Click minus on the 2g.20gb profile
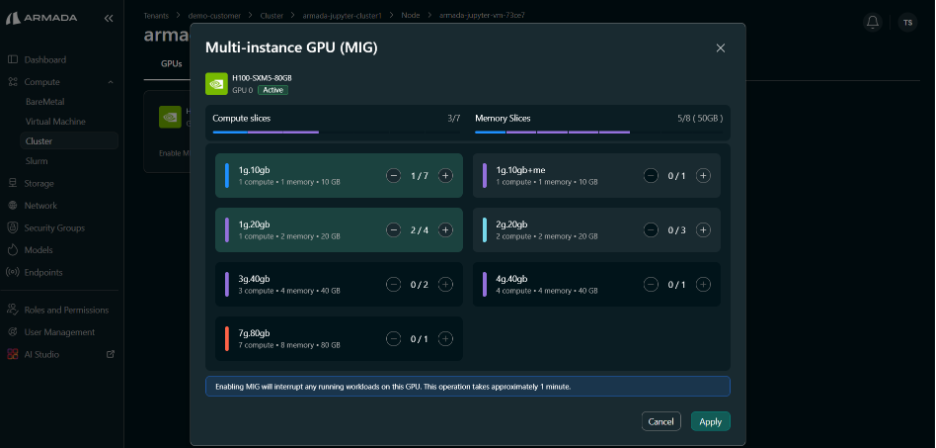Image resolution: width=936 pixels, height=448 pixels. click(651, 230)
